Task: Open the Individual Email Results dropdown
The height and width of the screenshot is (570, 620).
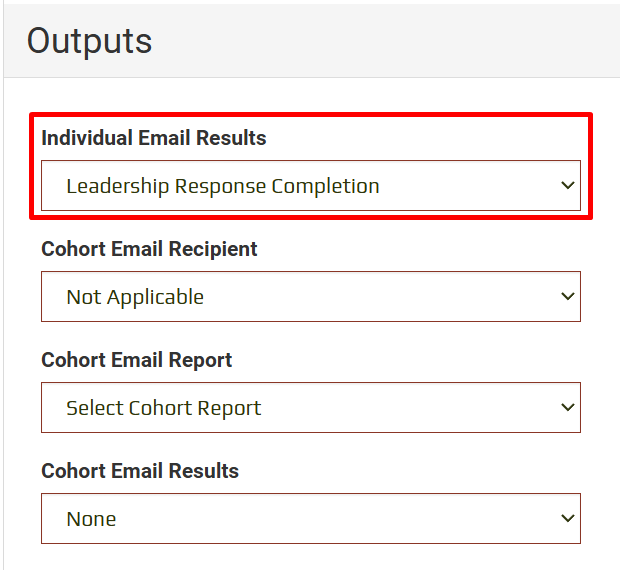Action: point(310,186)
